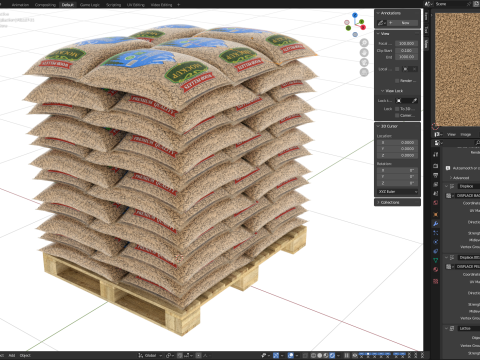The height and width of the screenshot is (360, 480).
Task: Toggle Lock Camera to View checkbox
Action: coord(397,115)
